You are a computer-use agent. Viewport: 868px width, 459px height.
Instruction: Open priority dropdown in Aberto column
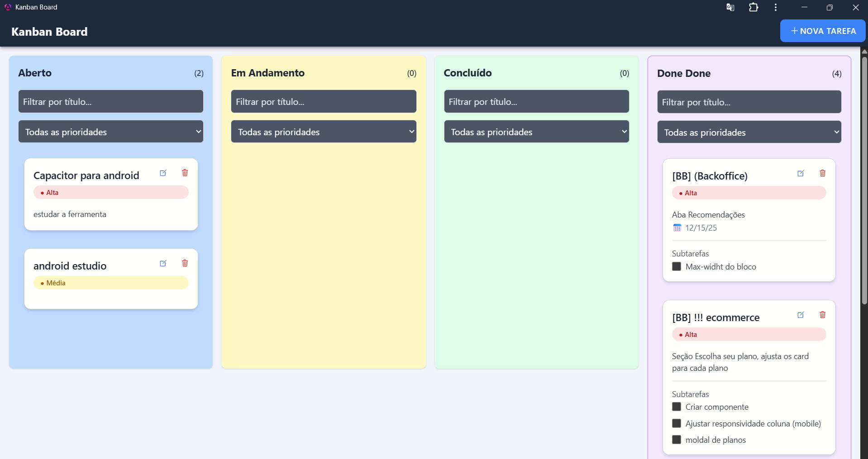[111, 132]
